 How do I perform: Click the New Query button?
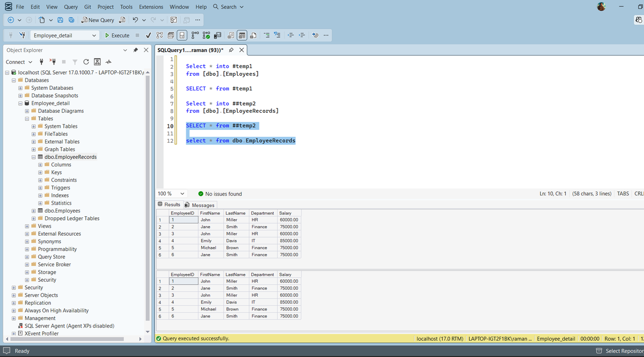point(98,20)
